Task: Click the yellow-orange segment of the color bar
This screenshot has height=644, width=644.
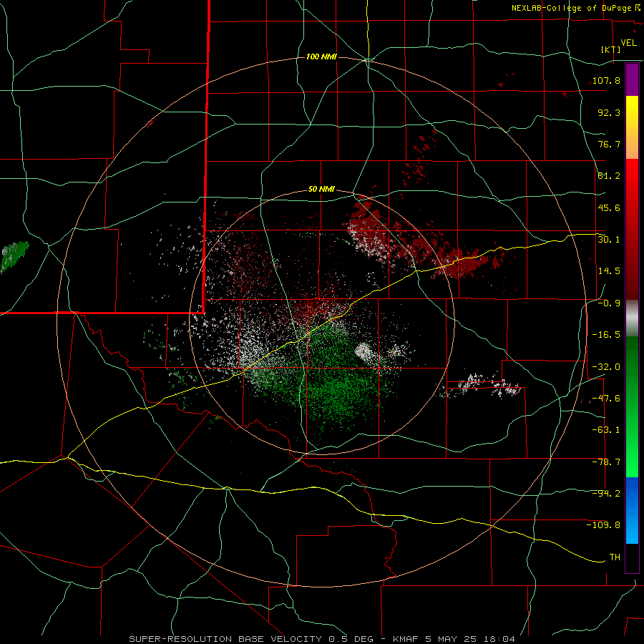Action: point(632,127)
